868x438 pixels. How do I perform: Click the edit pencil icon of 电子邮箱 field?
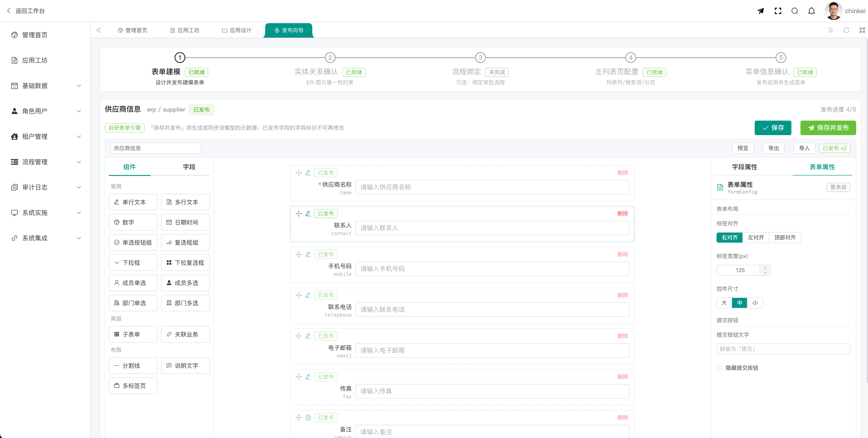point(308,336)
